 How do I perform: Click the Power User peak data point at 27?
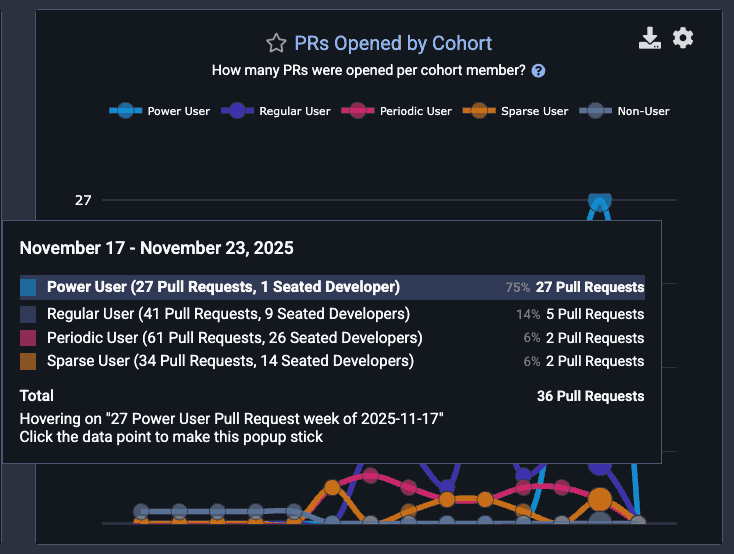[x=599, y=201]
